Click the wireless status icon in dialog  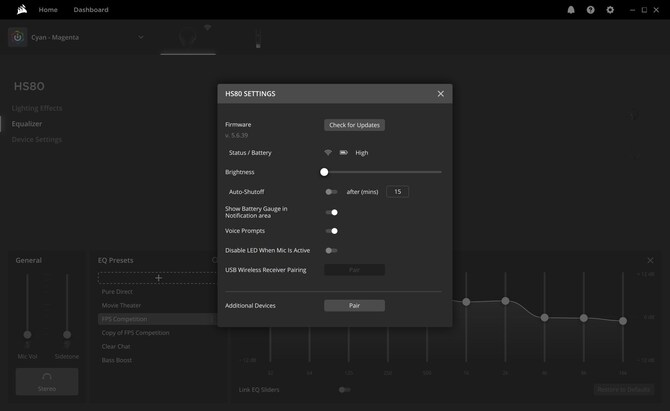pos(328,153)
